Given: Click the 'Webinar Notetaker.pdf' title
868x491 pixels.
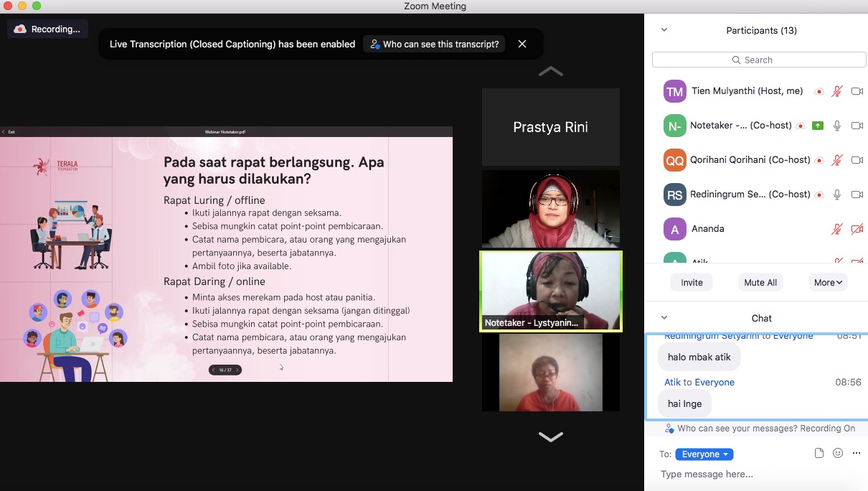Looking at the screenshot, I should point(225,131).
